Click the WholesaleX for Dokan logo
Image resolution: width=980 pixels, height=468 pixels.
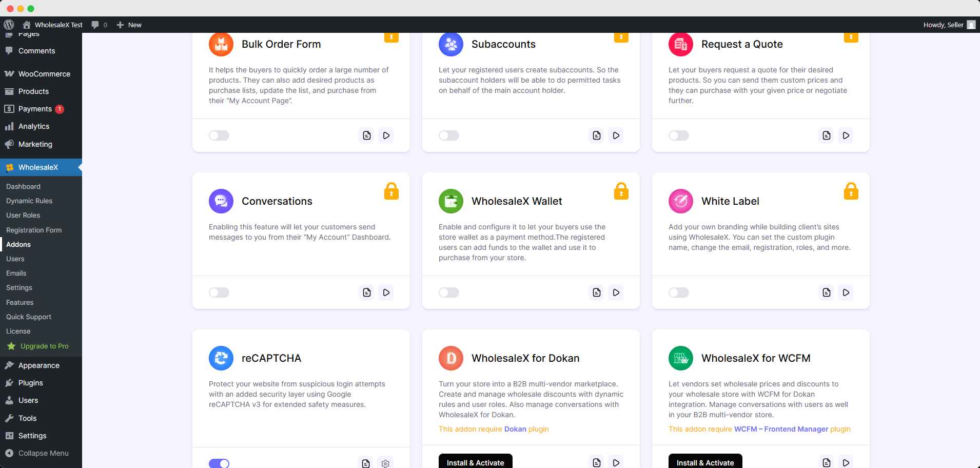(451, 358)
